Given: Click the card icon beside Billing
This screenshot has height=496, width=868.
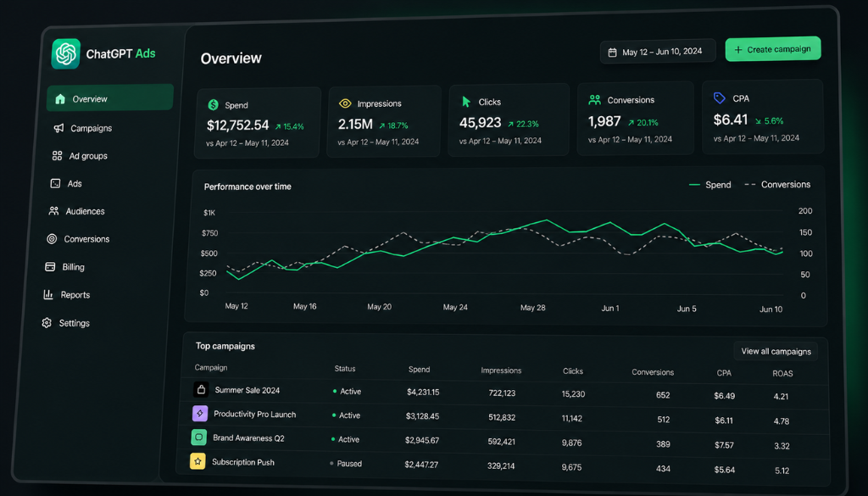Looking at the screenshot, I should [50, 267].
